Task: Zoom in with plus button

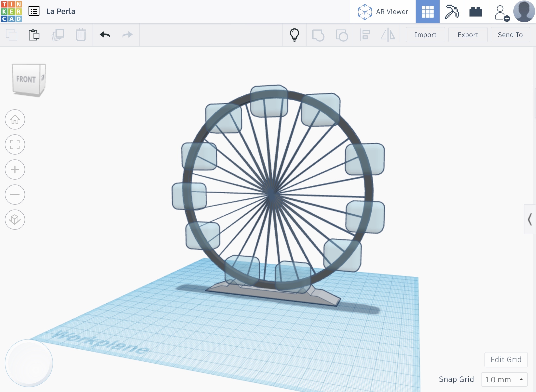Action: [15, 170]
